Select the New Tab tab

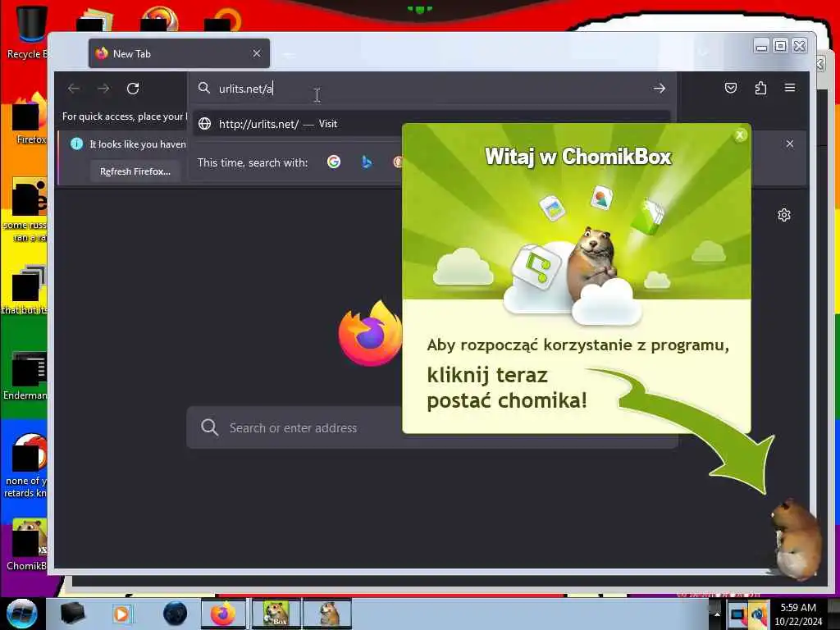(x=179, y=53)
